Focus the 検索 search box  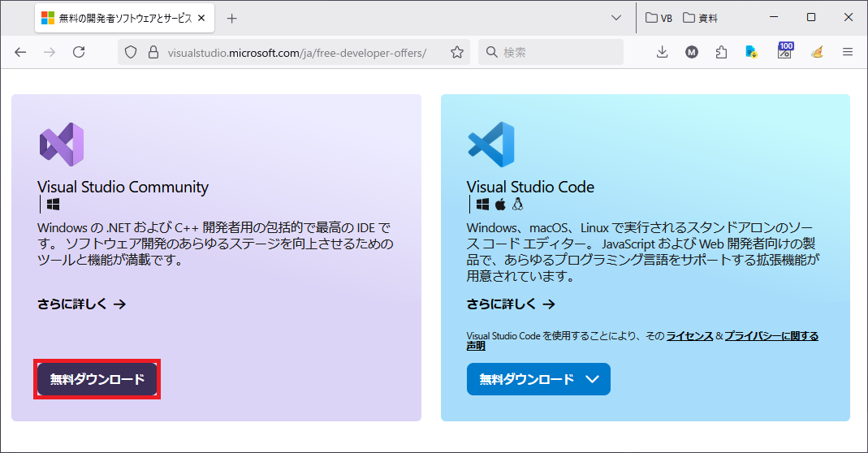click(551, 52)
